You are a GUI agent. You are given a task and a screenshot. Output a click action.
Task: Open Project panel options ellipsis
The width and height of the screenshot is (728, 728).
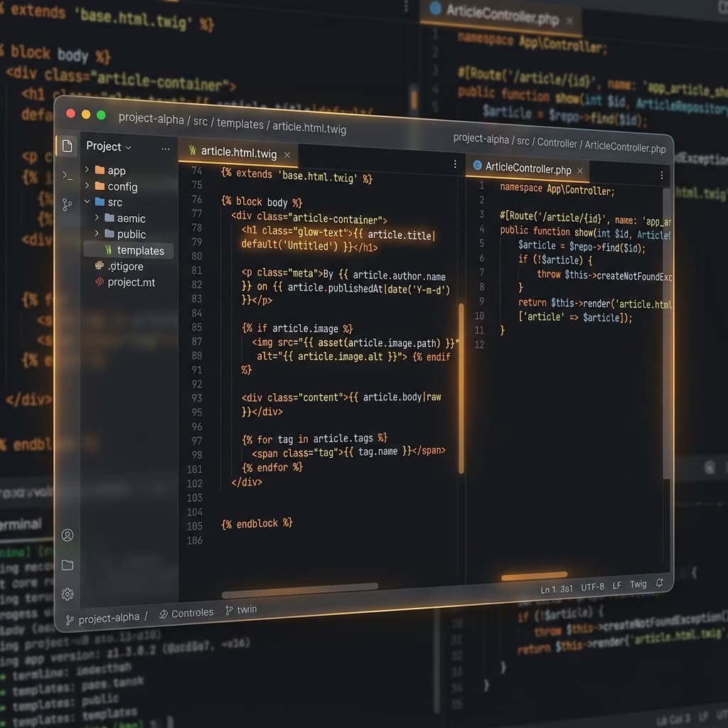pos(165,149)
